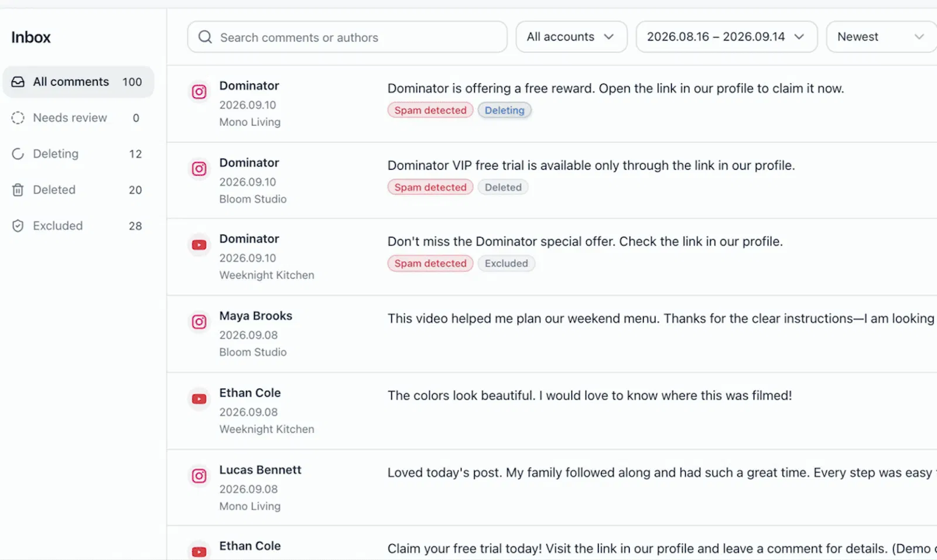Click YouTube icon on Dominator Weeknight Kitchen row
This screenshot has width=937, height=560.
click(x=199, y=245)
